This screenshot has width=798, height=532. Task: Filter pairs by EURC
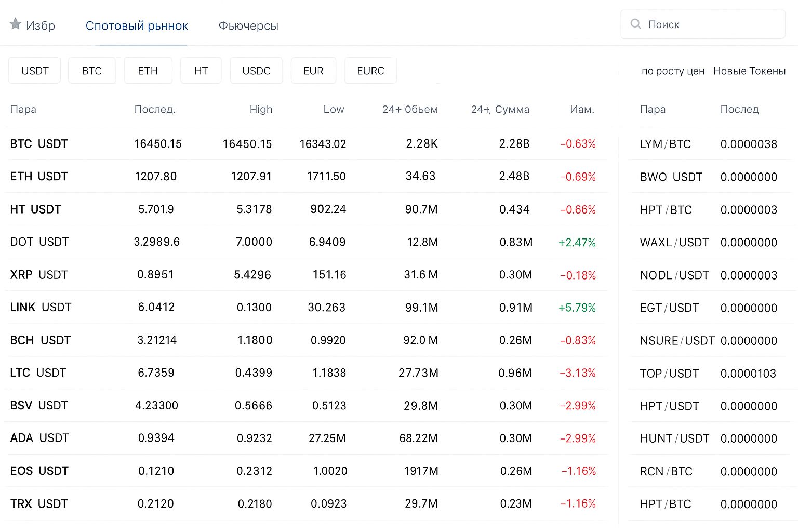(370, 71)
